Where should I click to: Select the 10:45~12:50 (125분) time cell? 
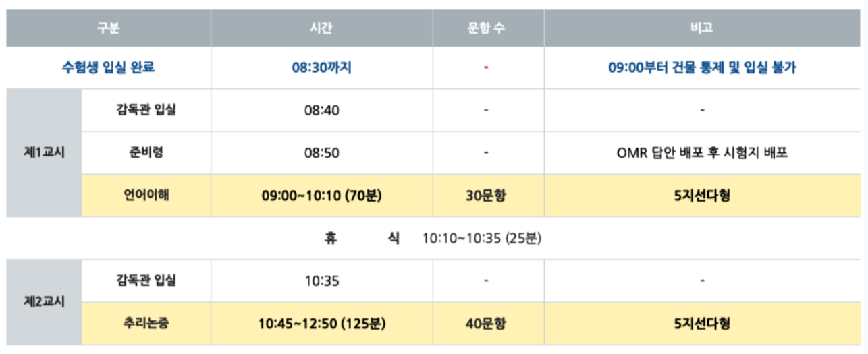pyautogui.click(x=321, y=324)
